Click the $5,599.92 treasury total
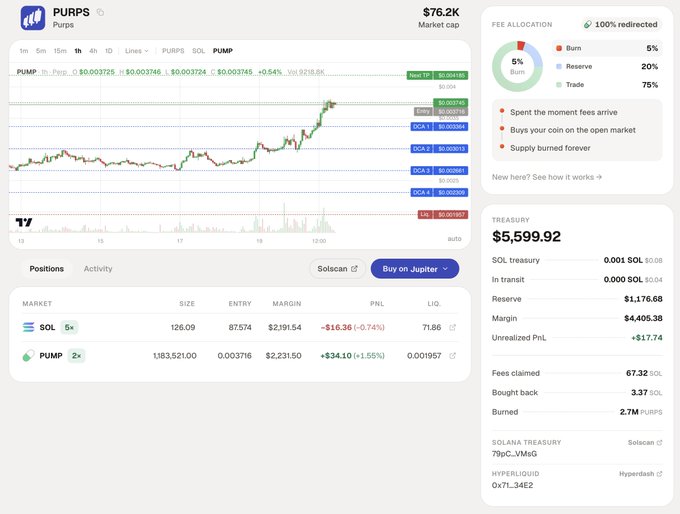 (x=526, y=236)
